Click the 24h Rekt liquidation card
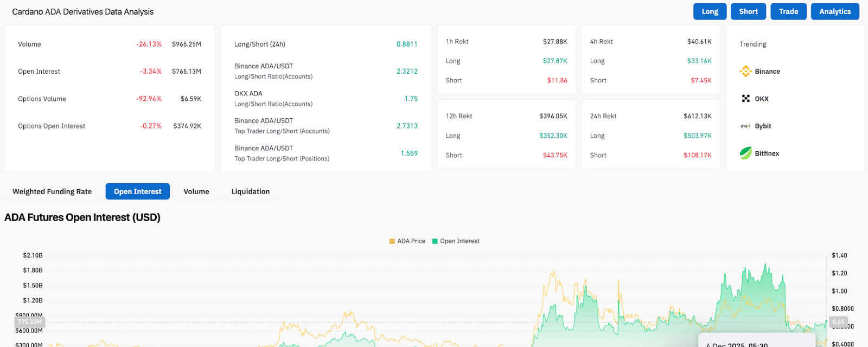 [x=650, y=134]
